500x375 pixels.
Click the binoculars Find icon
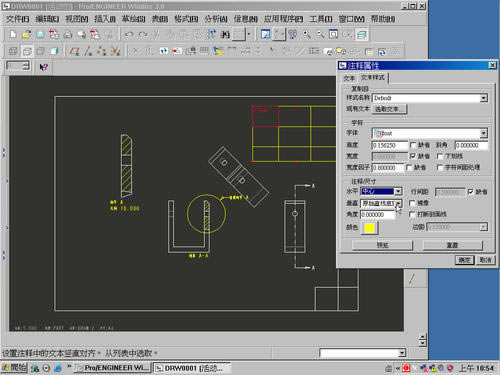point(225,34)
